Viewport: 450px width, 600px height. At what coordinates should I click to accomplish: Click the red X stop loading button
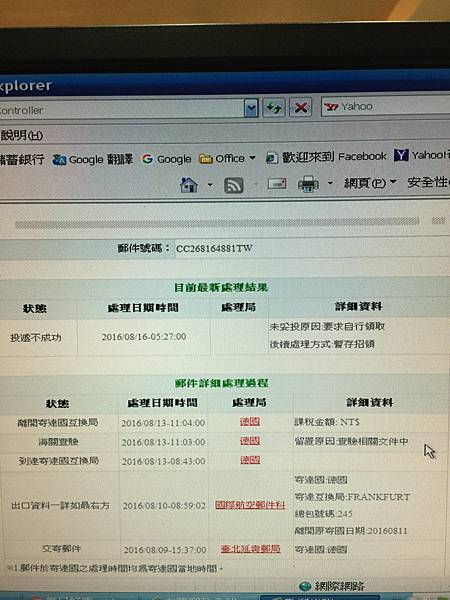(301, 108)
